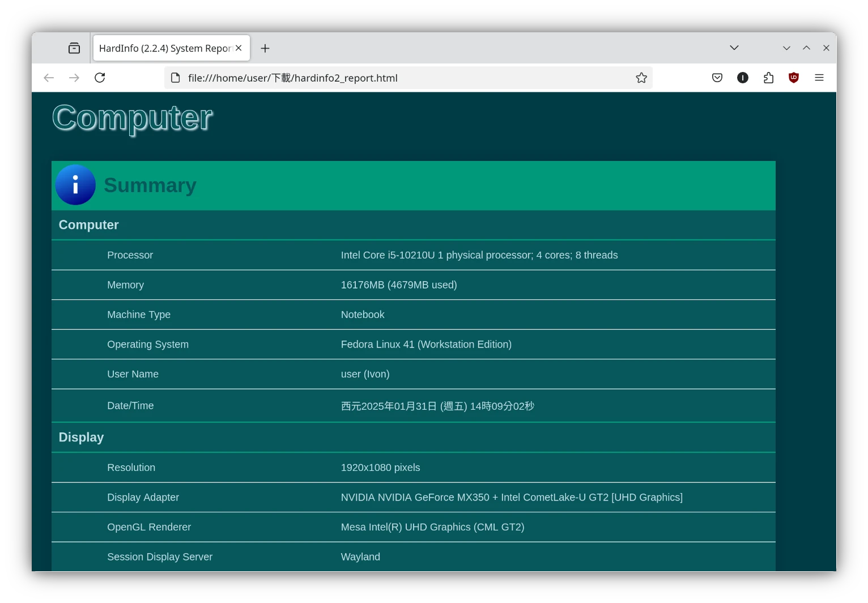Viewport: 868px width, 603px height.
Task: Open the Extensions puzzle icon
Action: pyautogui.click(x=768, y=78)
